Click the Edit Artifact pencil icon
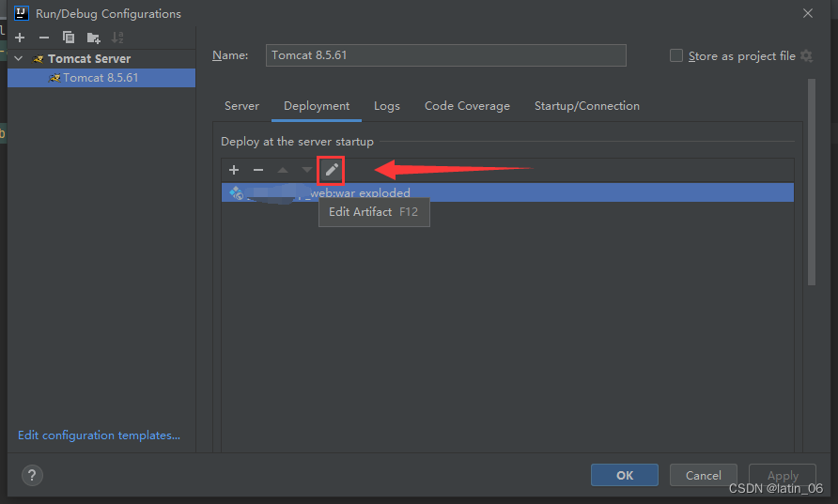 pos(332,170)
